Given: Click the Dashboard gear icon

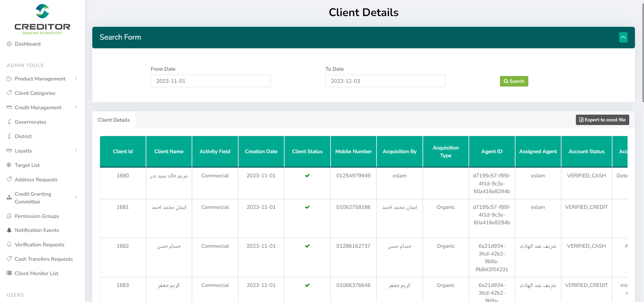Looking at the screenshot, I should pos(9,44).
